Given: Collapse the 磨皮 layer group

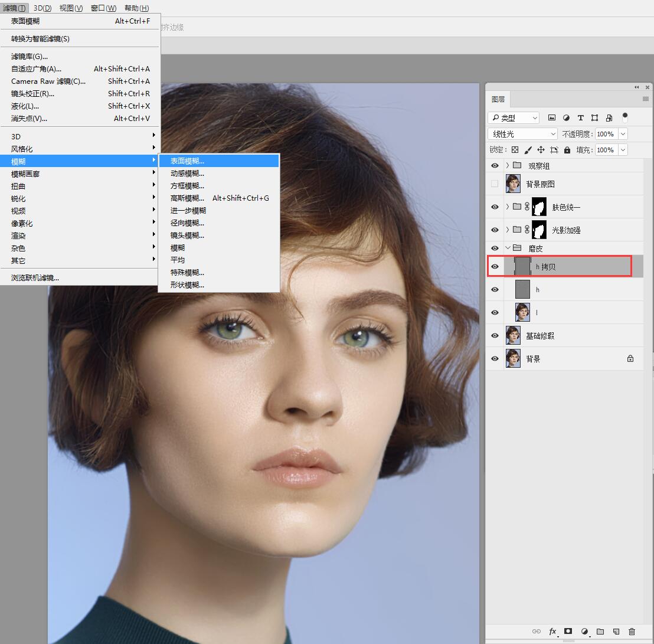Looking at the screenshot, I should (x=508, y=248).
